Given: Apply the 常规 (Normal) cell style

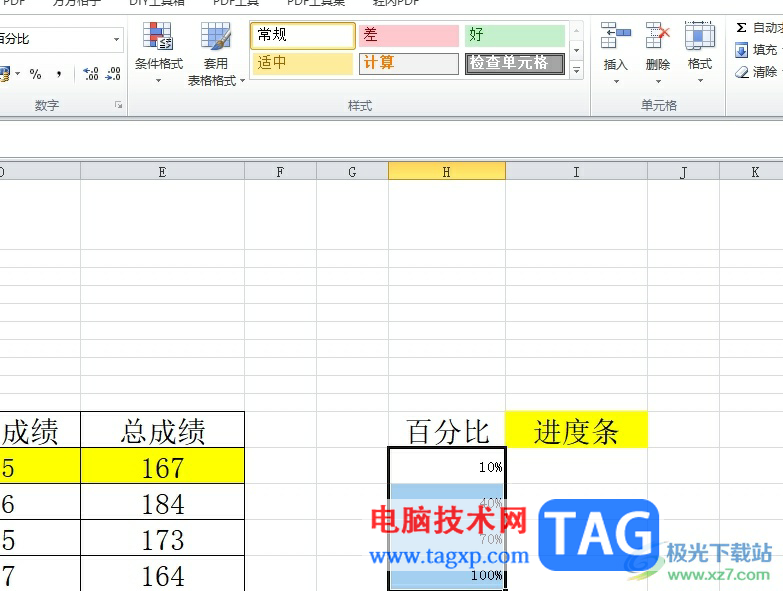Looking at the screenshot, I should [303, 35].
